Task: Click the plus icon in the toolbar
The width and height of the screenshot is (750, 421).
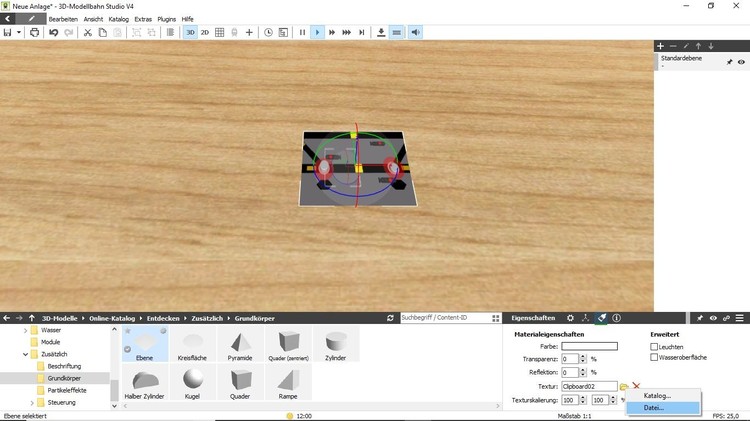Action: point(249,33)
